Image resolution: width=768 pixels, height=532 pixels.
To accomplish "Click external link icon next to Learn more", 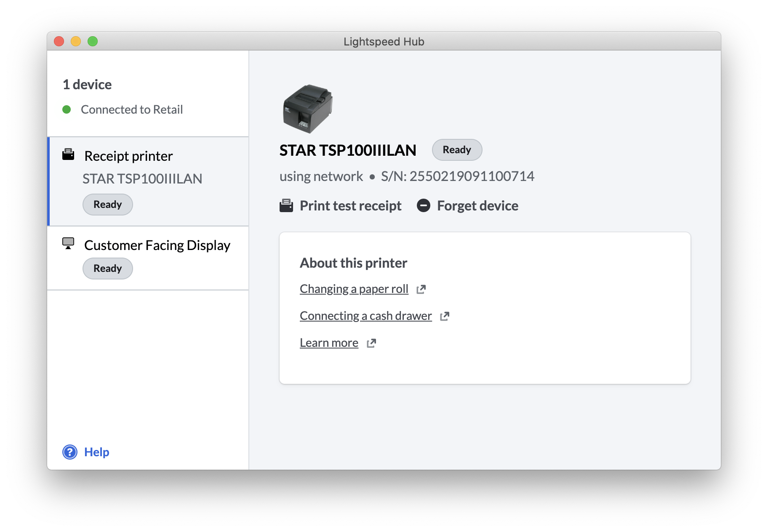I will [371, 343].
